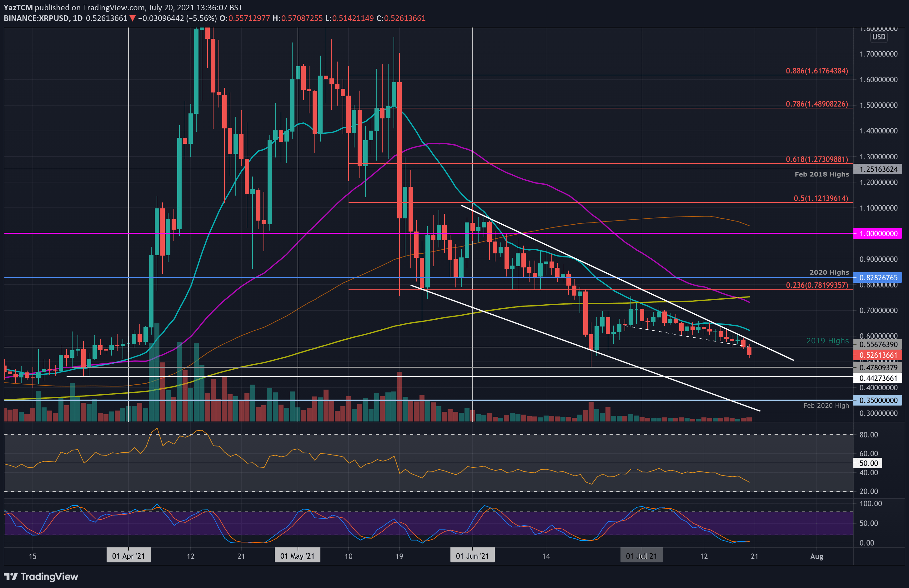The height and width of the screenshot is (588, 909).
Task: Click the 'Feb 2020 High' annotation
Action: coord(826,406)
